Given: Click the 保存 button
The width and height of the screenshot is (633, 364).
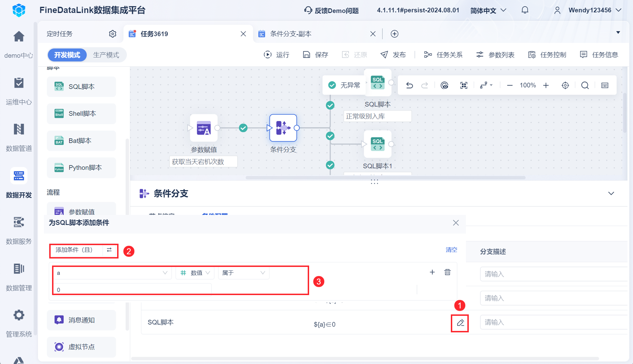Looking at the screenshot, I should click(315, 55).
